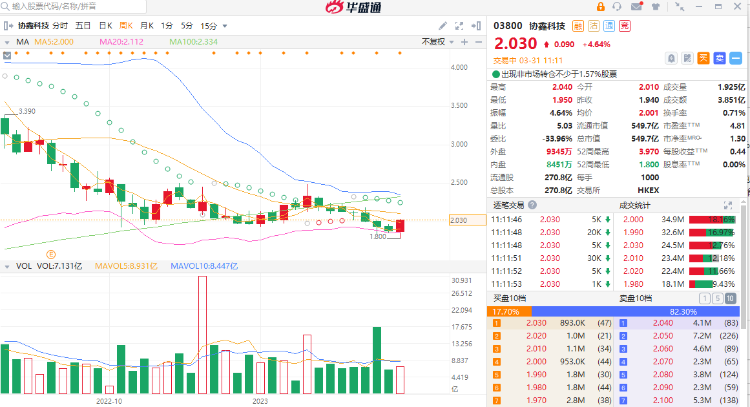Zoom in the chart with plus icon
The height and width of the screenshot is (407, 750).
pyautogui.click(x=464, y=42)
